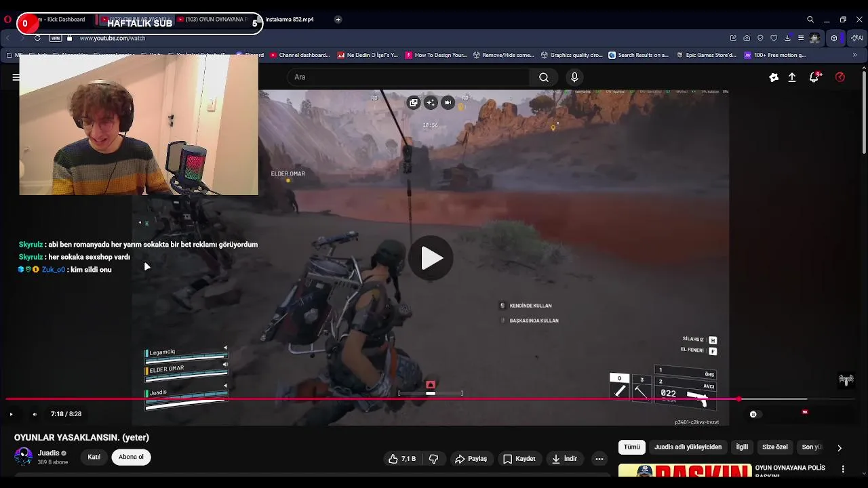Open the Channel dashboard bookmark

pos(300,56)
